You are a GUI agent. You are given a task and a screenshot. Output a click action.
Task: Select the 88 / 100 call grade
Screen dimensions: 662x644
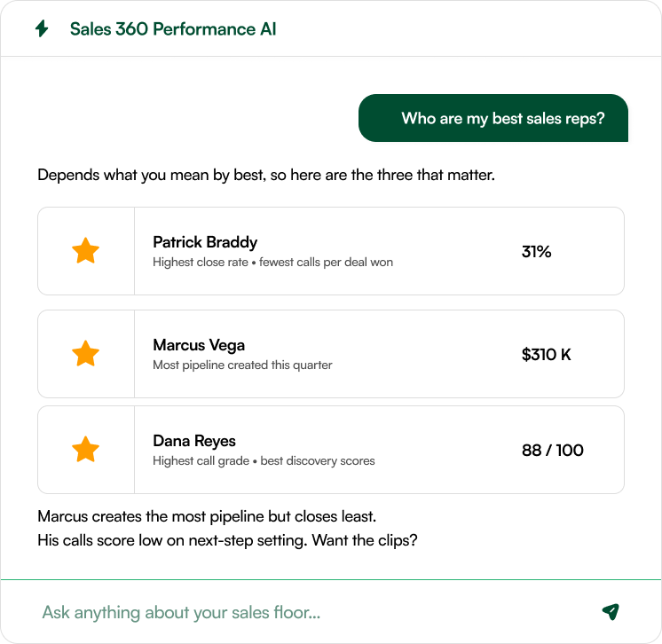(x=553, y=451)
